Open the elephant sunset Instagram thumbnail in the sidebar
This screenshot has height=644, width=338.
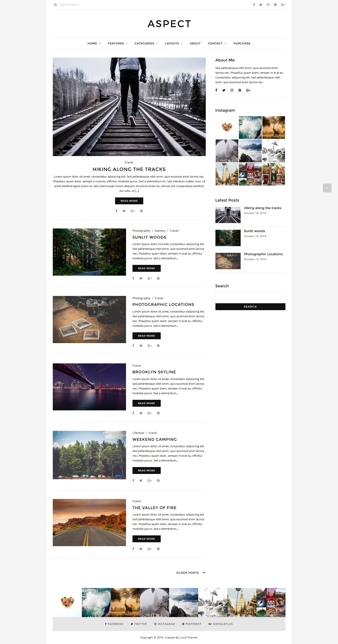274,128
